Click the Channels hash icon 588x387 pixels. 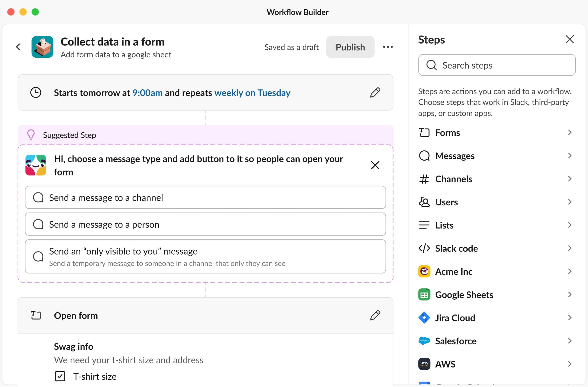424,179
